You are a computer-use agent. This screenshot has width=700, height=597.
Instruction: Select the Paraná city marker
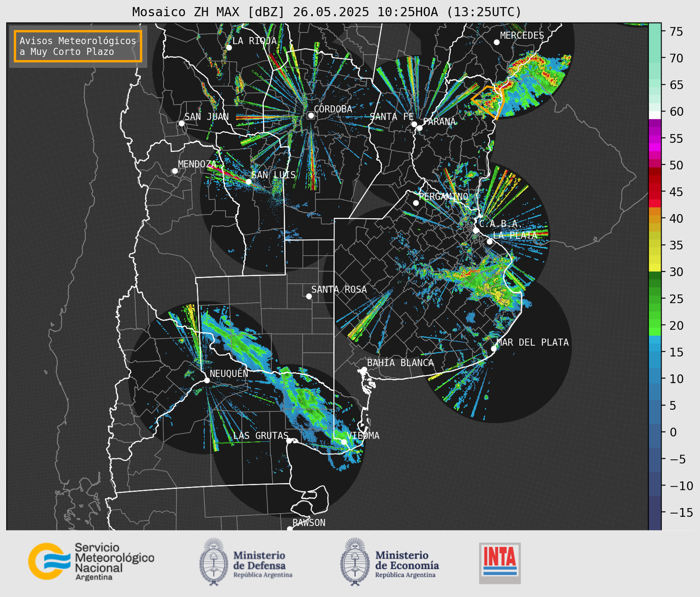420,128
